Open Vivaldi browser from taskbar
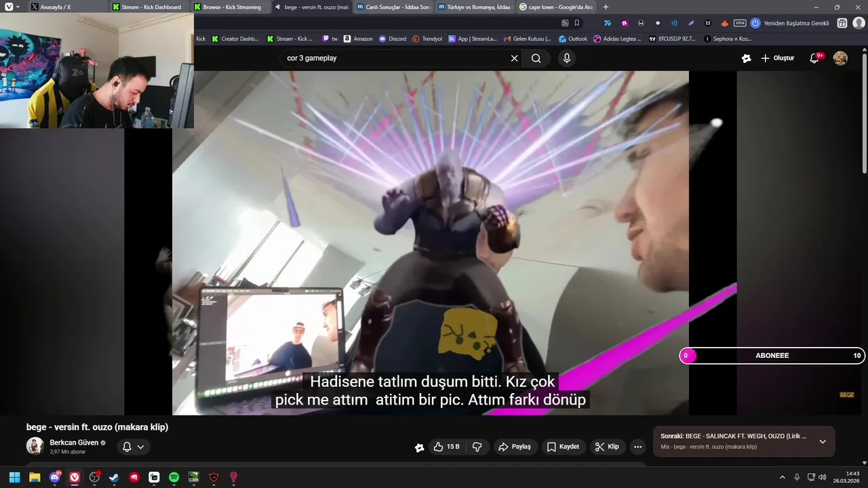The height and width of the screenshot is (488, 868). click(75, 477)
